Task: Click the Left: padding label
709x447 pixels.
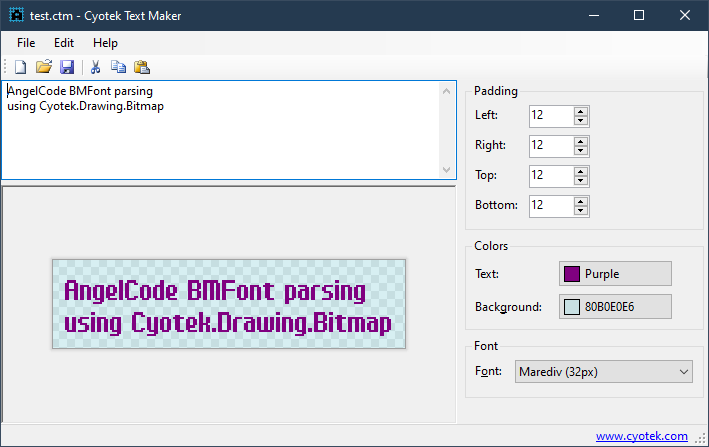Action: (486, 115)
